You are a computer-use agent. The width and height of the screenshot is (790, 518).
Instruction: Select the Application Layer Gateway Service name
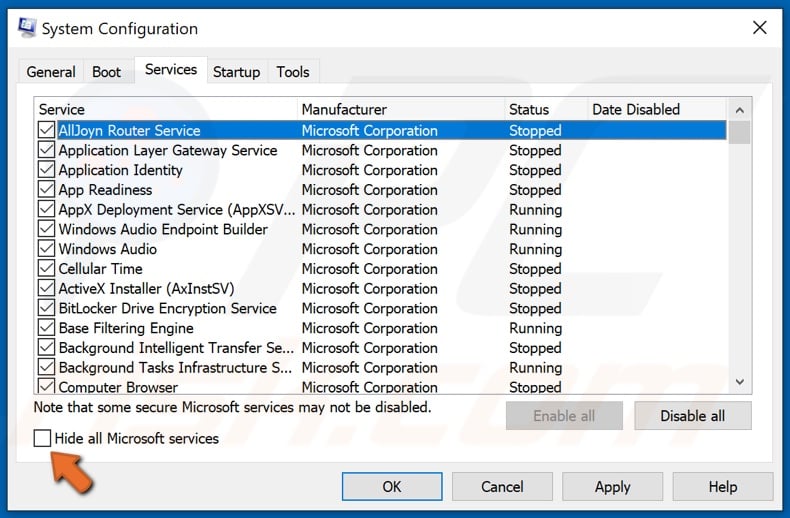point(168,150)
